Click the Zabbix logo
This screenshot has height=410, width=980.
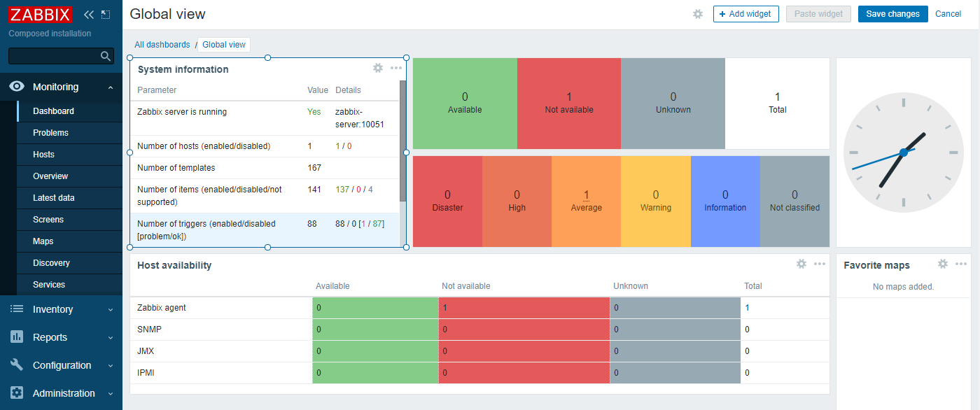40,14
